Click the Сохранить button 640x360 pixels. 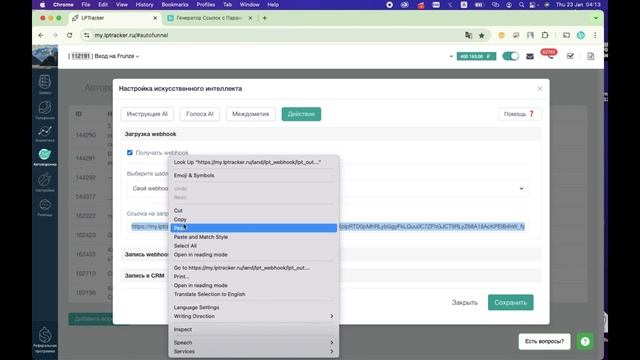click(511, 302)
